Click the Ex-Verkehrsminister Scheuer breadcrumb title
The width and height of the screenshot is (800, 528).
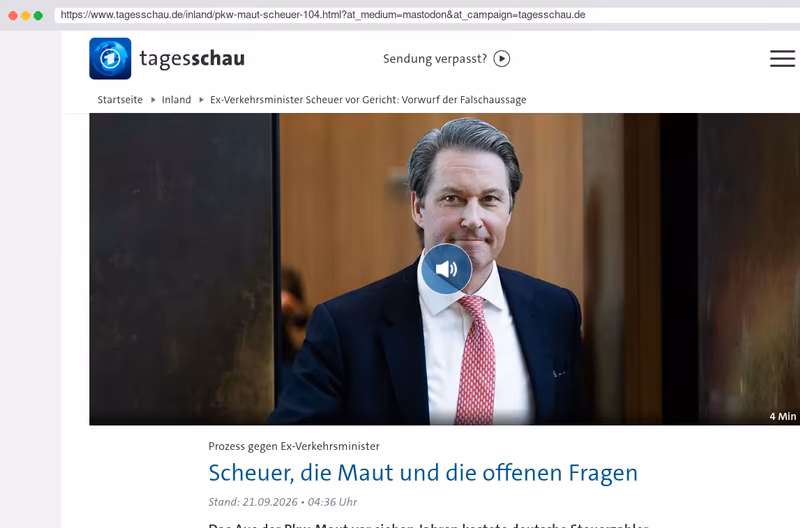(368, 99)
